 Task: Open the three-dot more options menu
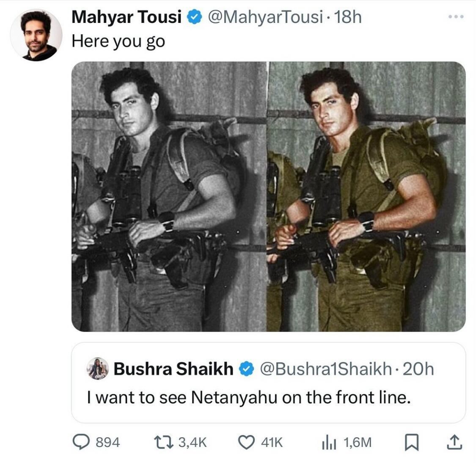pos(456,17)
